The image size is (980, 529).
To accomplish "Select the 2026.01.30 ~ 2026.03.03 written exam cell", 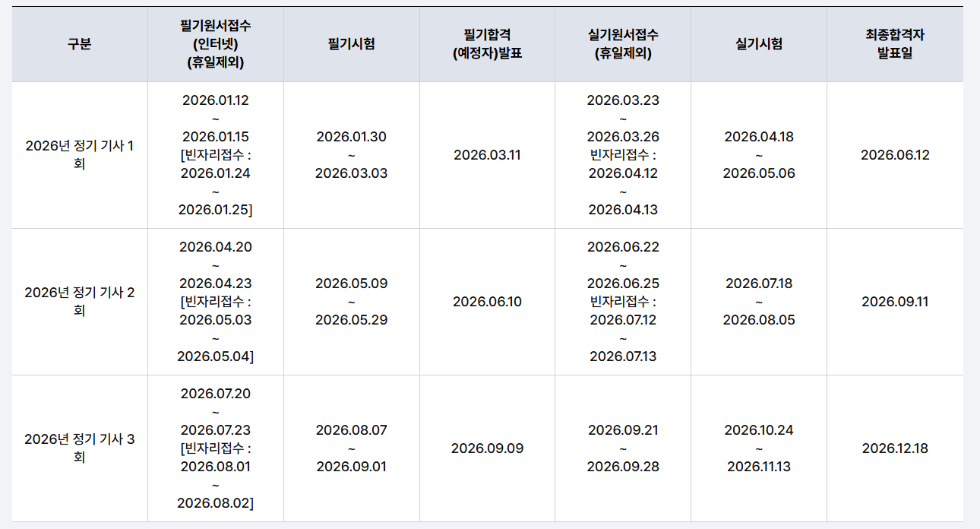I will pyautogui.click(x=352, y=155).
